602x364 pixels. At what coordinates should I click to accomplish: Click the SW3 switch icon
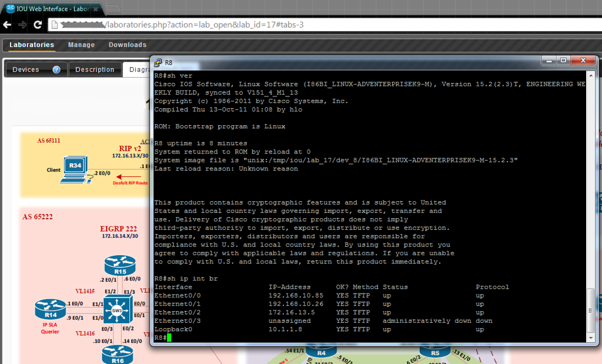(118, 310)
